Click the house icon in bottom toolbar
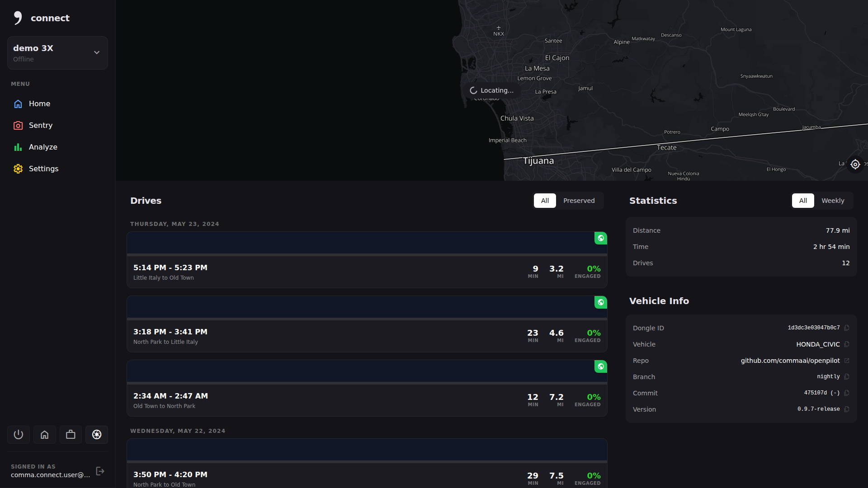Screen dimensions: 868x488 point(44,435)
